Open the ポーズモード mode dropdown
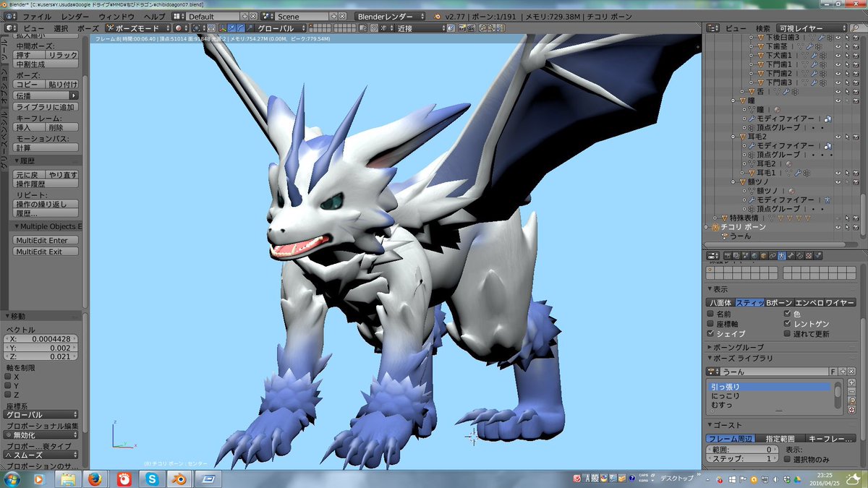 (137, 28)
